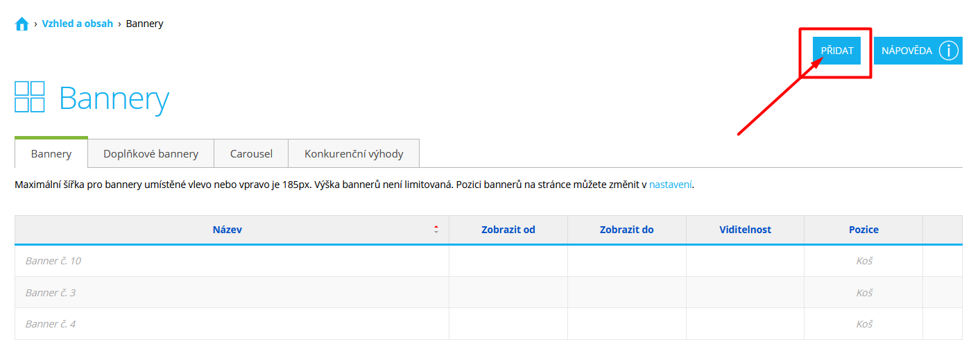Sort by Viditelnost column

[746, 230]
